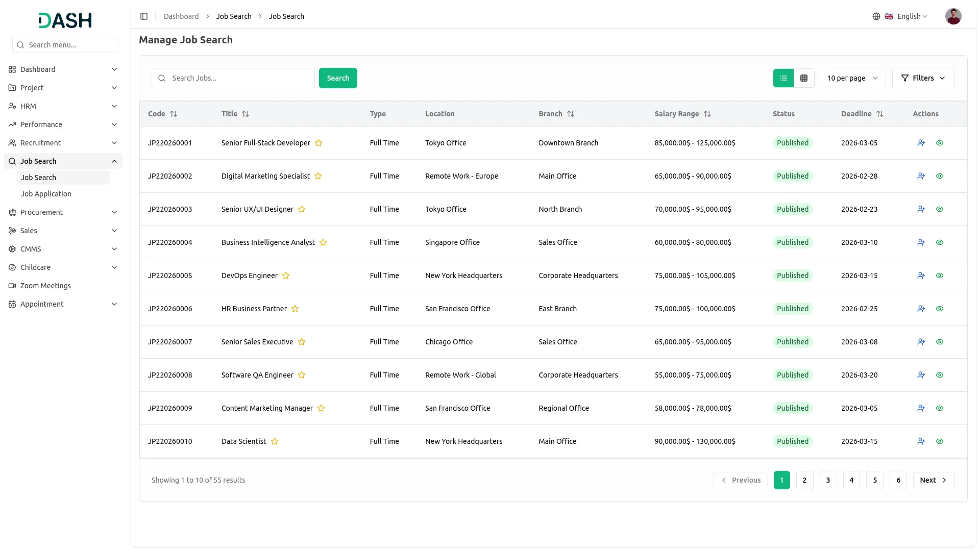Sort by Salary Range arrows
This screenshot has height=551, width=980.
(707, 114)
